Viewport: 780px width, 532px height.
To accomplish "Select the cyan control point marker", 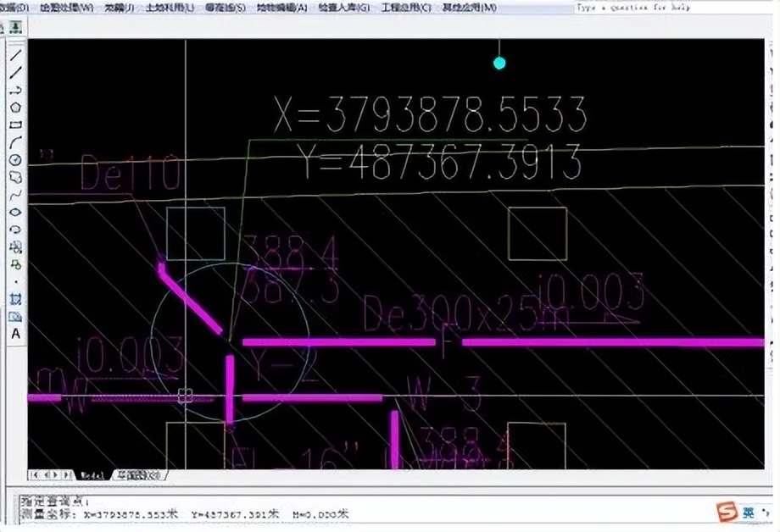I will [x=499, y=64].
